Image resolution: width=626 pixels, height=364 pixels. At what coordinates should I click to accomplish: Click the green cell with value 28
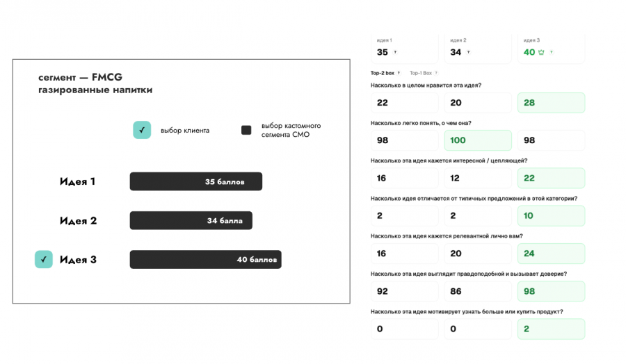tap(551, 103)
